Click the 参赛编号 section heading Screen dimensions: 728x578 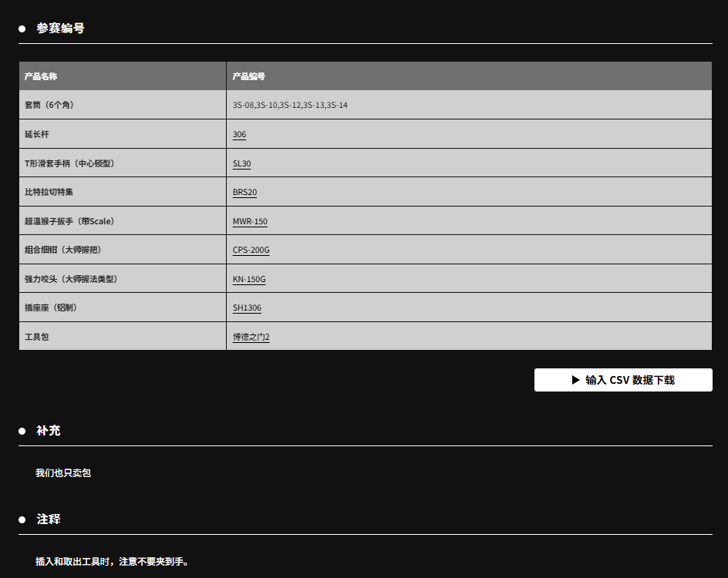(60, 29)
